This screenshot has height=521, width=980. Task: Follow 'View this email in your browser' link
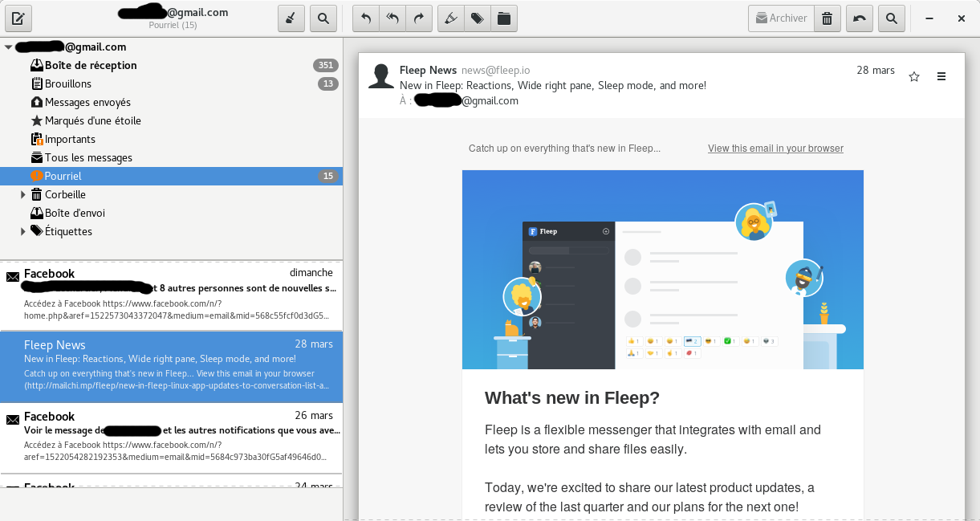click(x=775, y=149)
